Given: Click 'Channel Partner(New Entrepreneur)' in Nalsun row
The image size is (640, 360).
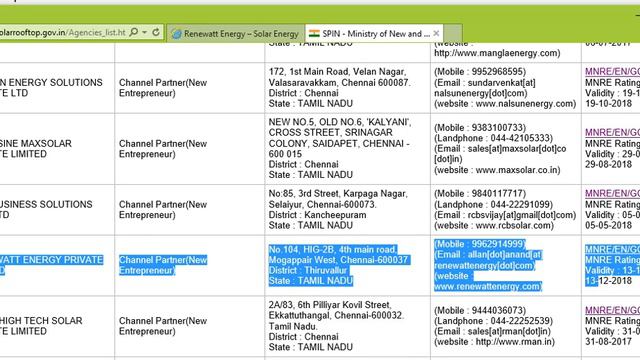Looking at the screenshot, I should tap(163, 88).
